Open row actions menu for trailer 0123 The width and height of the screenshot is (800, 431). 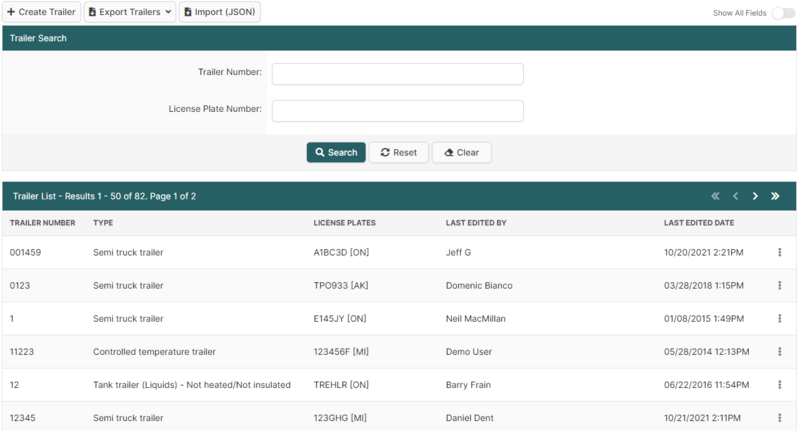(779, 285)
